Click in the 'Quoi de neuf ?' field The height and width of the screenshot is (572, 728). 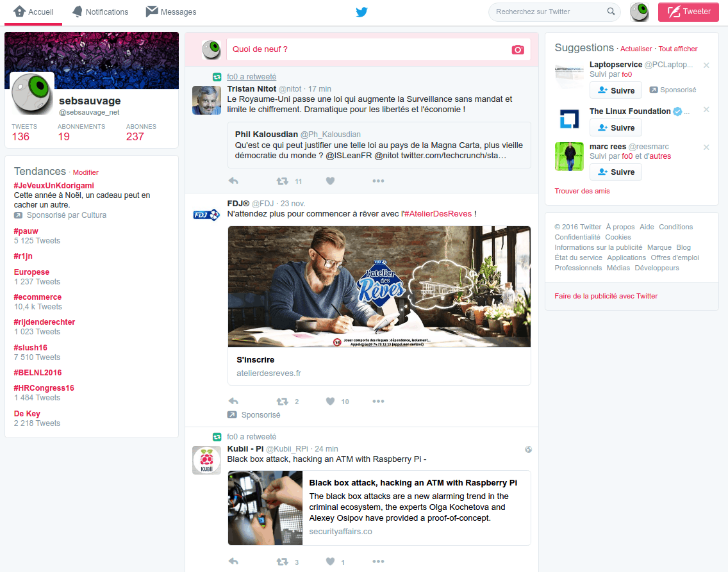click(368, 49)
